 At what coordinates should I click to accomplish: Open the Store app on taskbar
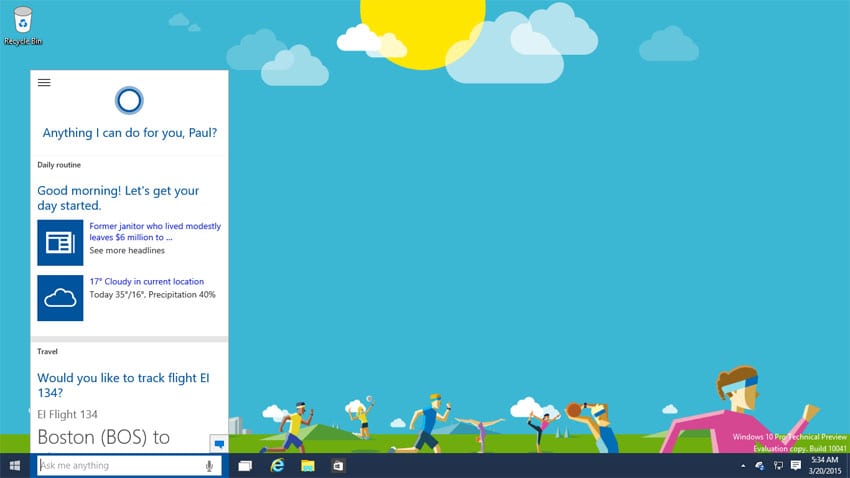pos(339,466)
